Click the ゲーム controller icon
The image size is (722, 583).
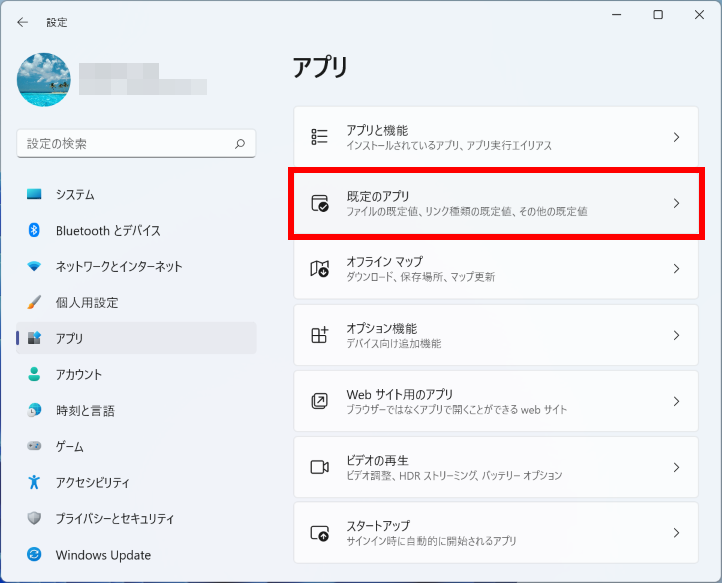tap(34, 446)
